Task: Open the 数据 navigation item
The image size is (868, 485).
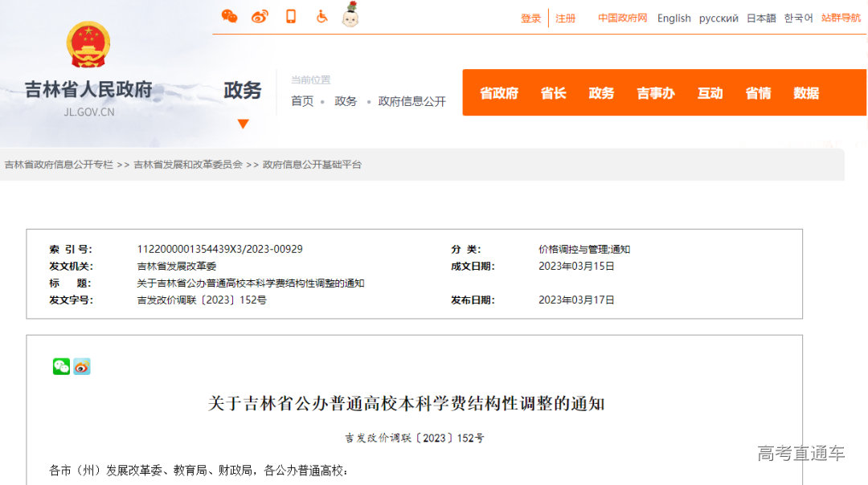Action: (x=806, y=93)
